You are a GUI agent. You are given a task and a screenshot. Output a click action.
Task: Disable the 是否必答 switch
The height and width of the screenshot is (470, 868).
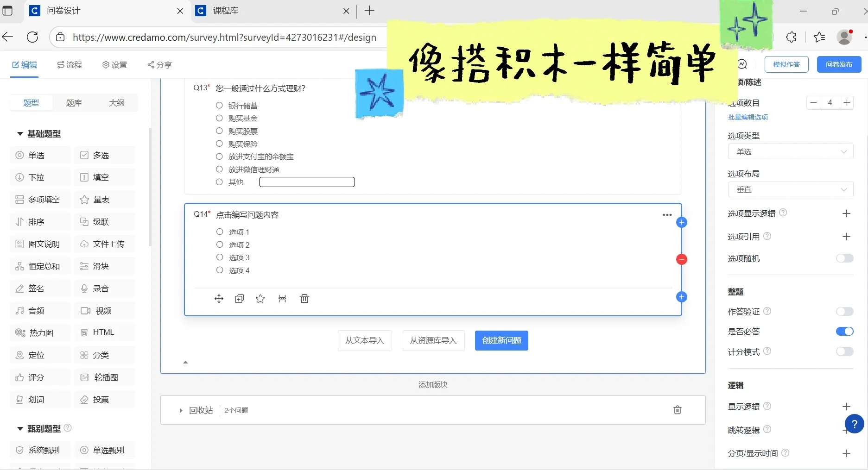click(x=844, y=331)
